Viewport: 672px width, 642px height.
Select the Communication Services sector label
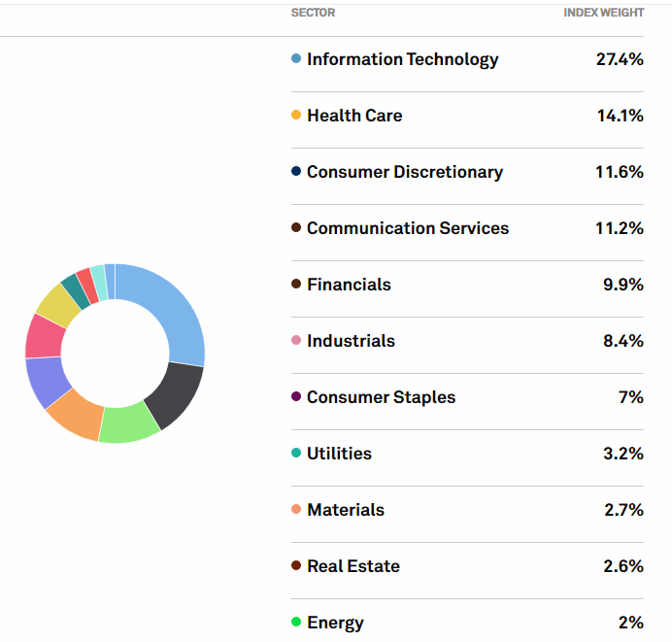coord(408,228)
